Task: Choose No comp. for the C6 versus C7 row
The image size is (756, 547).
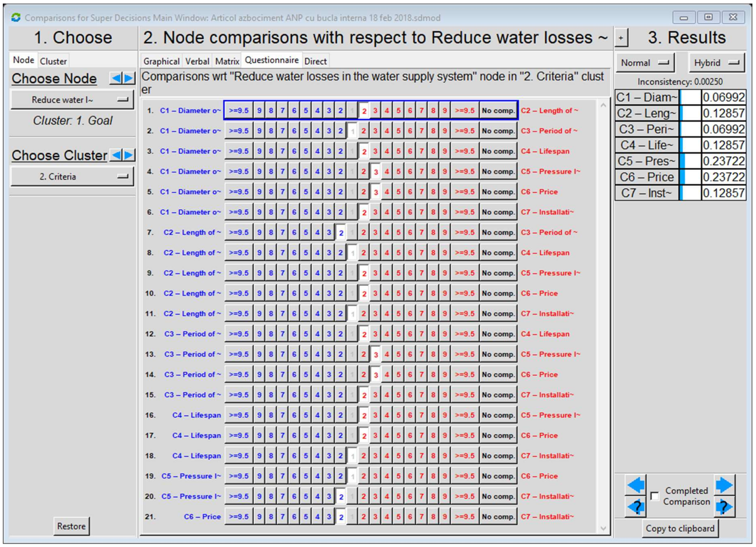Action: (498, 516)
